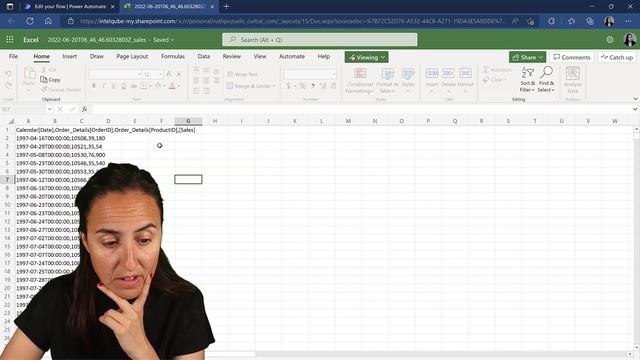The width and height of the screenshot is (640, 360).
Task: Click the Review tab
Action: click(x=232, y=56)
